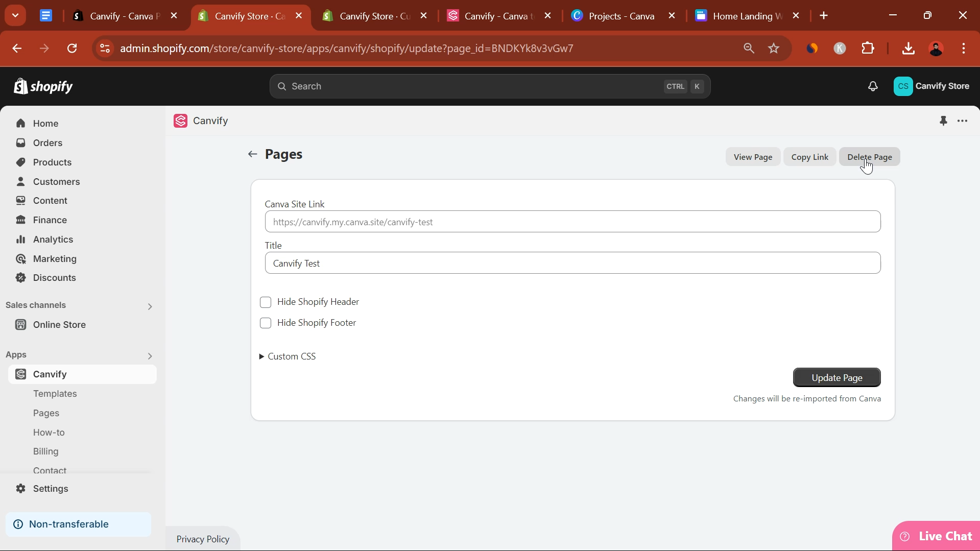Screen dimensions: 980x551
Task: Switch to the Canvify Store - Cu tab
Action: point(375,16)
